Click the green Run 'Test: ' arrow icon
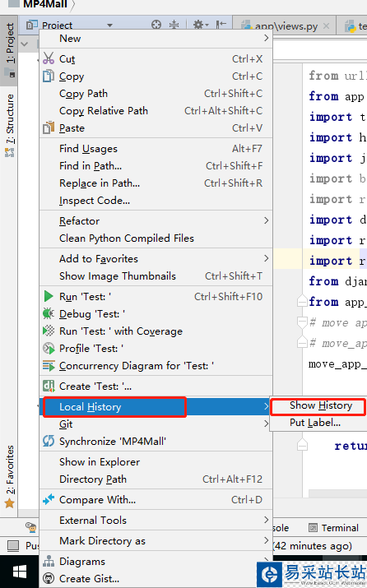Image resolution: width=367 pixels, height=588 pixels. coord(49,296)
